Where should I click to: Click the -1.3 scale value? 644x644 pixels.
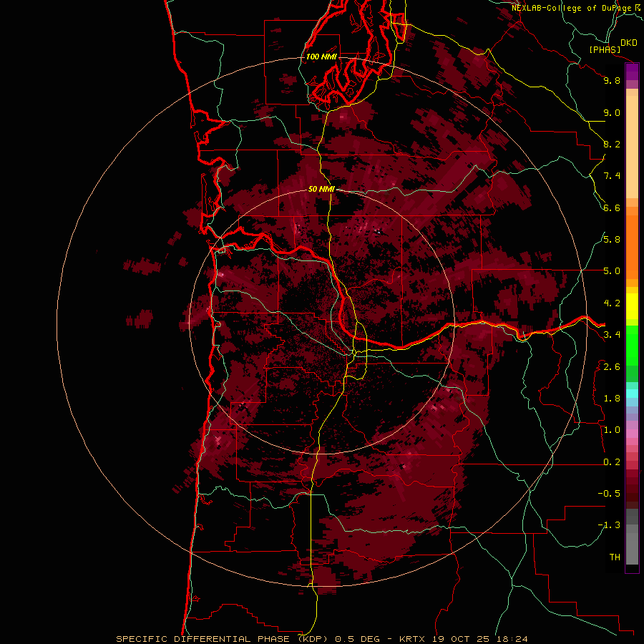coord(609,525)
